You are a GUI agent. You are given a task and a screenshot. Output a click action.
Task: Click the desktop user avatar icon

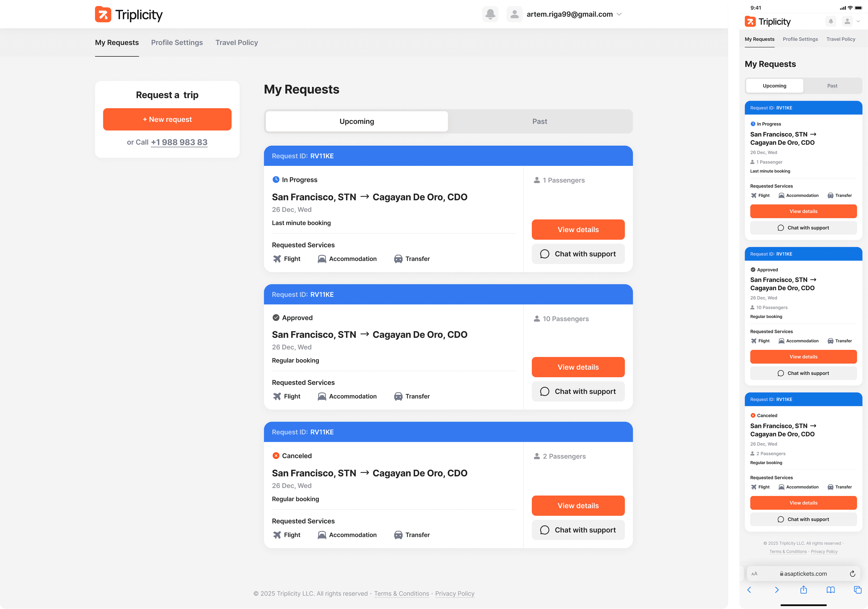pos(514,14)
